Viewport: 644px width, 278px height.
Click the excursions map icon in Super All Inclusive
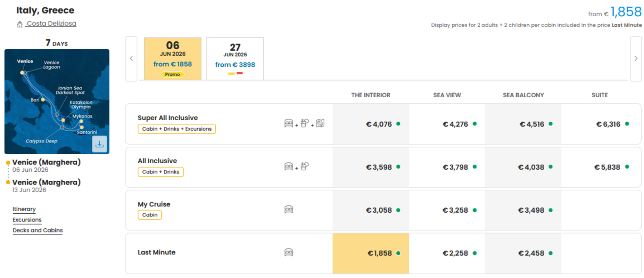click(320, 123)
